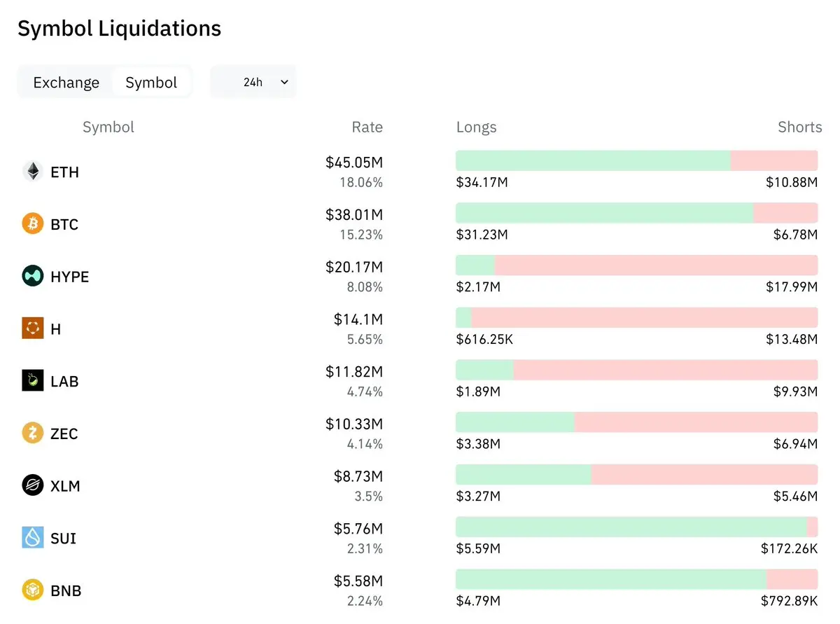840x624 pixels.
Task: Click the H token brown icon
Action: pyautogui.click(x=33, y=328)
